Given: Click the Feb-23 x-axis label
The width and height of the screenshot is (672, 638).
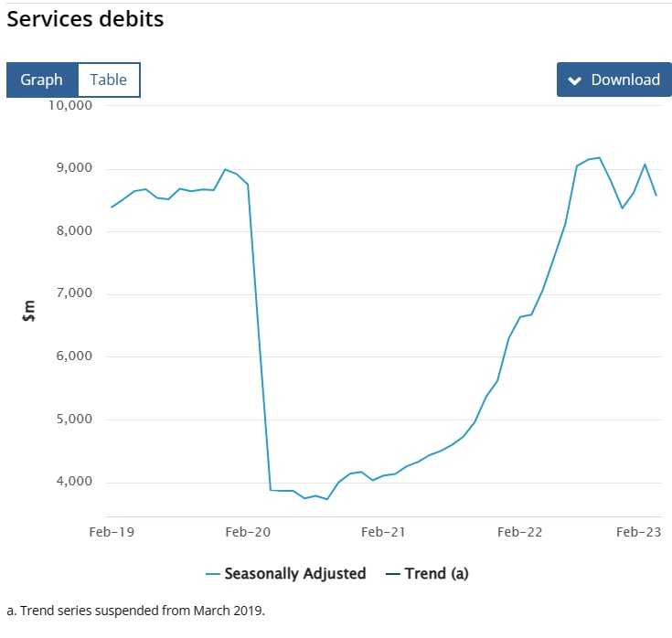Looking at the screenshot, I should 638,532.
